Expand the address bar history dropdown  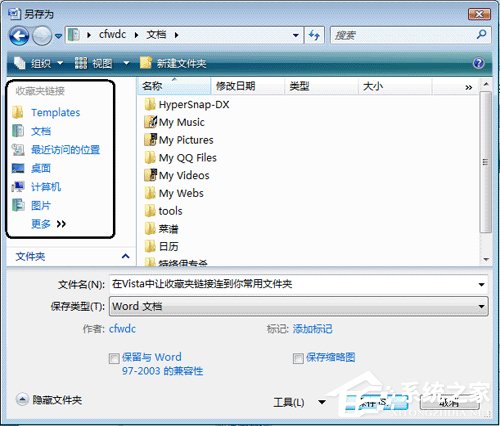[296, 35]
